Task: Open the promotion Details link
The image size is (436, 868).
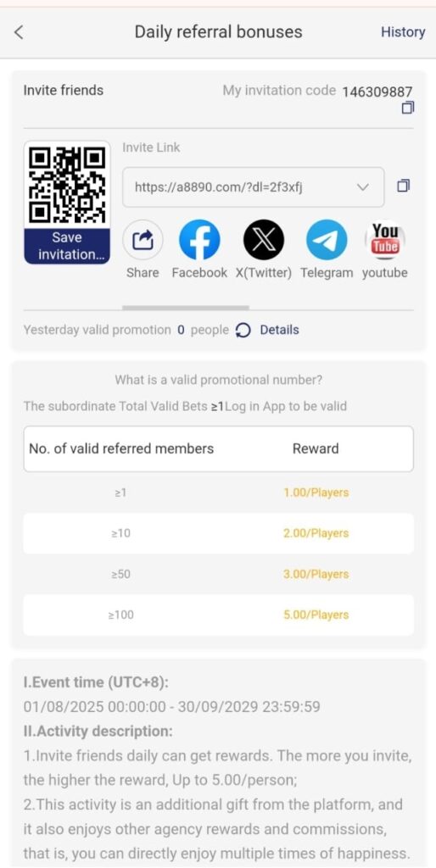Action: [x=279, y=330]
